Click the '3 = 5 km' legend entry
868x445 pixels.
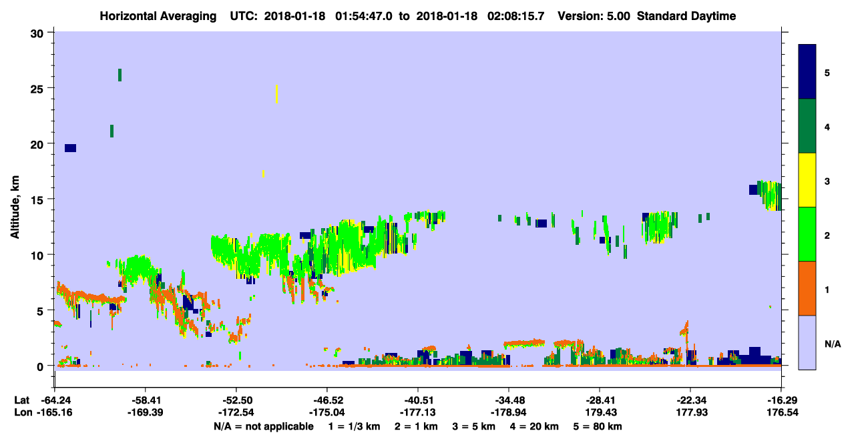[x=473, y=426]
